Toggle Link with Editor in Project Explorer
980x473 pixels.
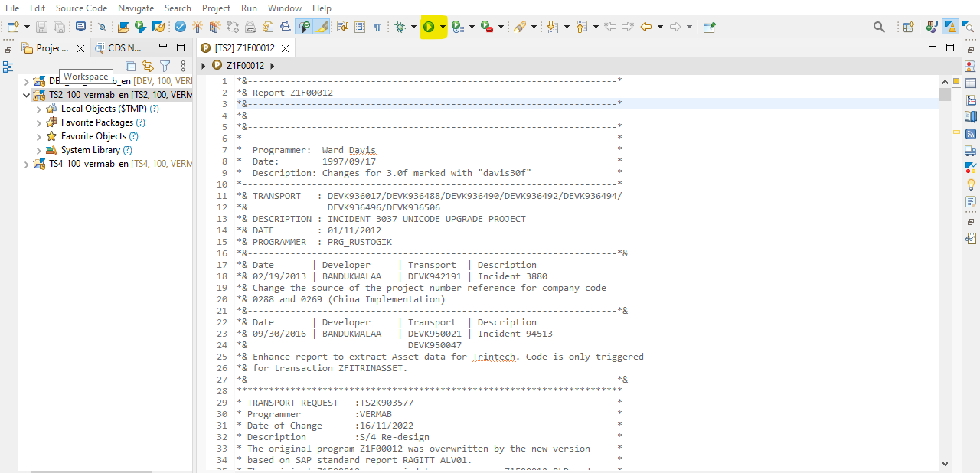[148, 67]
